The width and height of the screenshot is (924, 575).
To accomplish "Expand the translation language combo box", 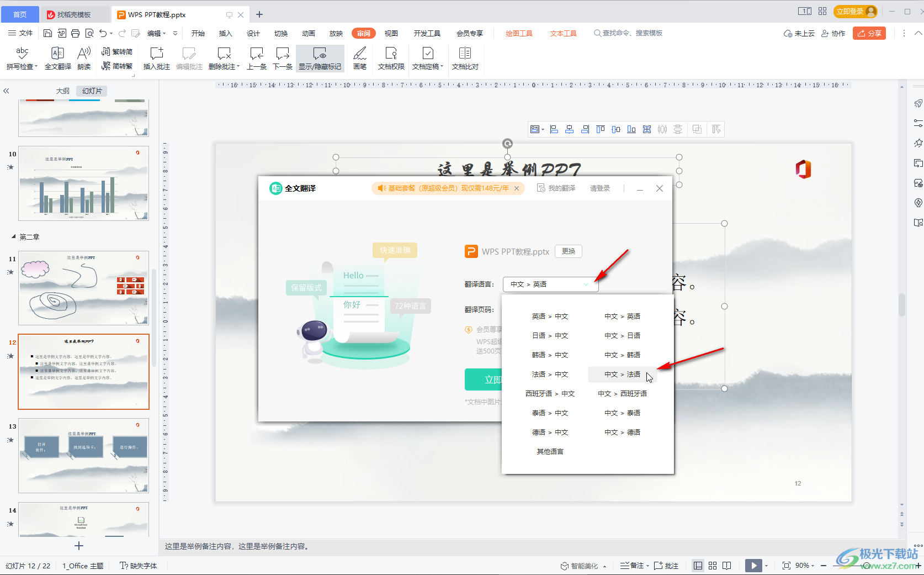I will pos(550,284).
